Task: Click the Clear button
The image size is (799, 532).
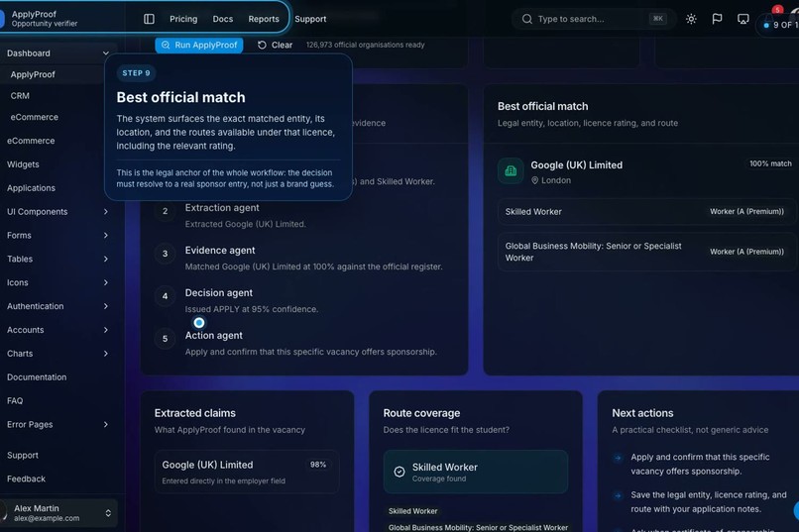Action: 276,45
